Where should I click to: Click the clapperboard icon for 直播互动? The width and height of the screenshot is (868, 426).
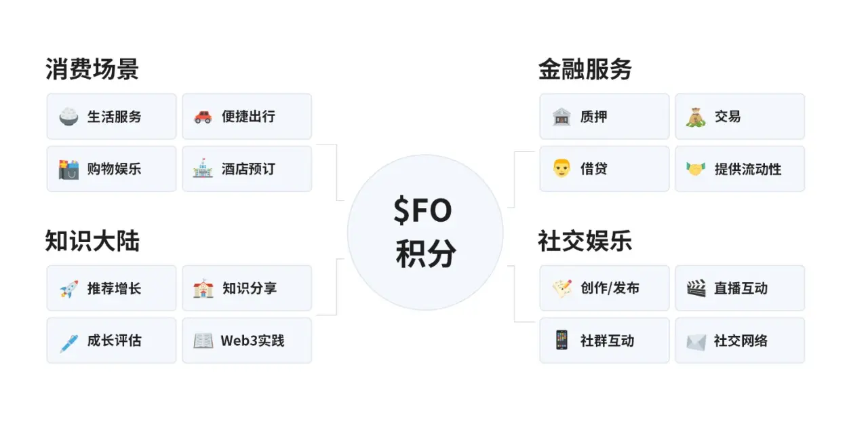point(696,288)
